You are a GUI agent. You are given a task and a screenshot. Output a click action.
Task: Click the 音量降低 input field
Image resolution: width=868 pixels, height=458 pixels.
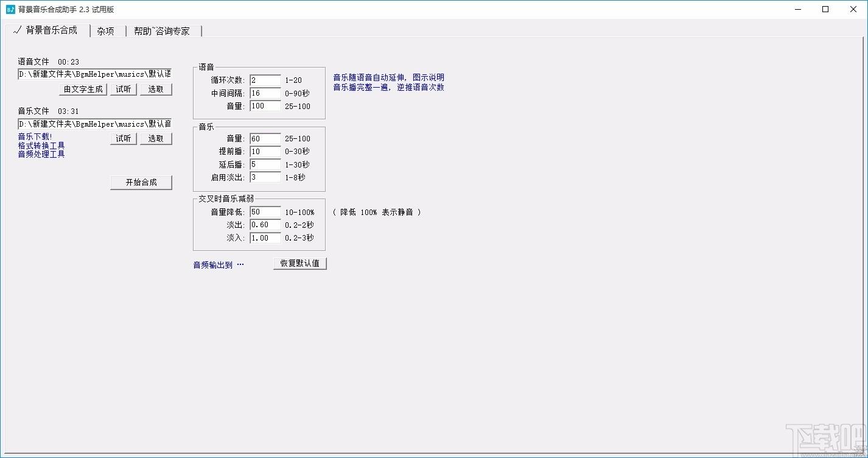pyautogui.click(x=265, y=212)
